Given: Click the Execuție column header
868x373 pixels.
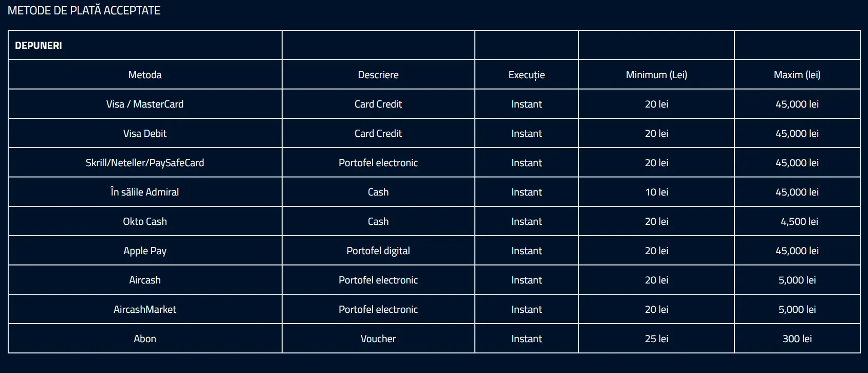Looking at the screenshot, I should (x=527, y=75).
